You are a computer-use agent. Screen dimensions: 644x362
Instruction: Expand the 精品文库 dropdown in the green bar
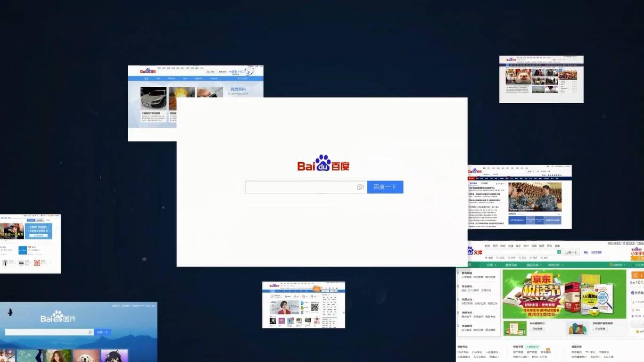pyautogui.click(x=534, y=265)
